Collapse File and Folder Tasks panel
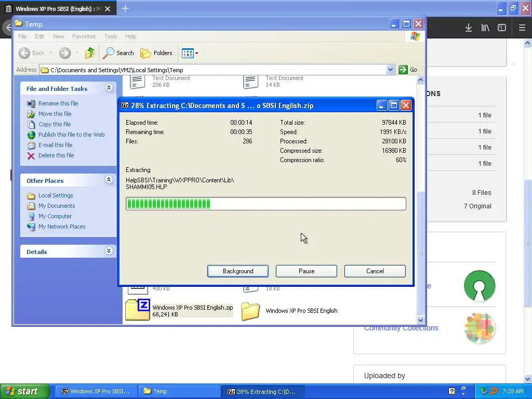The image size is (532, 399). pyautogui.click(x=109, y=88)
